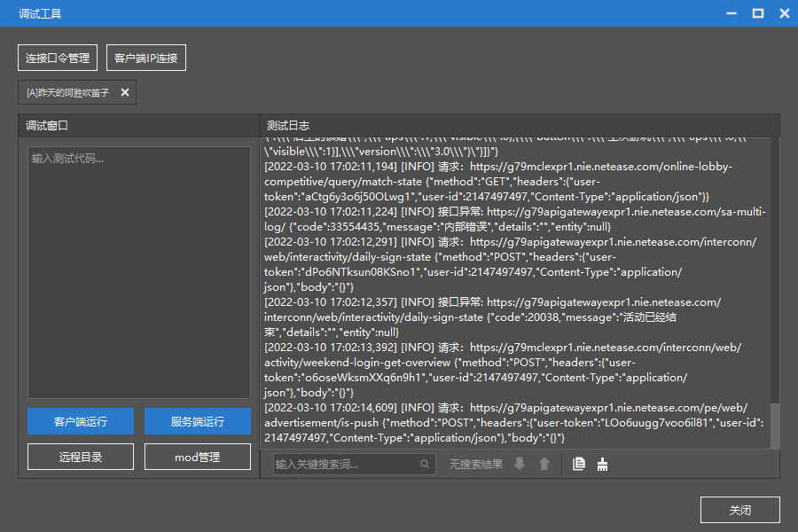Maximize the 调试工具 window

[758, 13]
